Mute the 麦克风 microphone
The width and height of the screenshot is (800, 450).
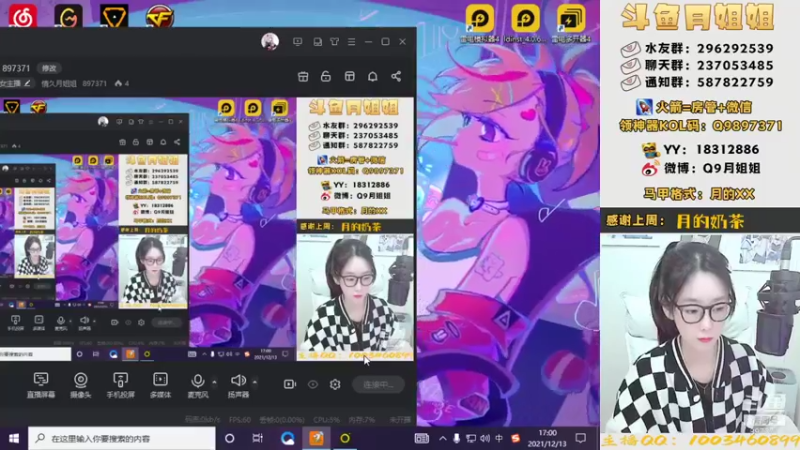tap(197, 385)
